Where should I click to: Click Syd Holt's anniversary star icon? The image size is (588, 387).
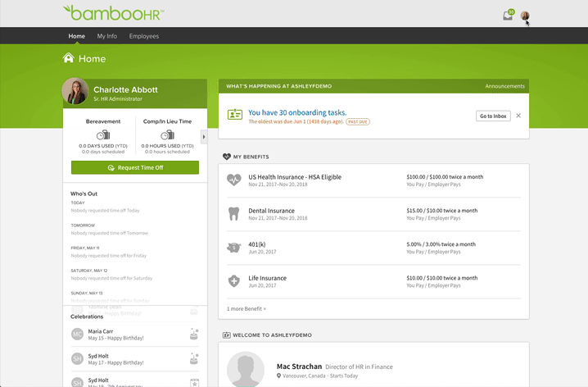(x=194, y=383)
